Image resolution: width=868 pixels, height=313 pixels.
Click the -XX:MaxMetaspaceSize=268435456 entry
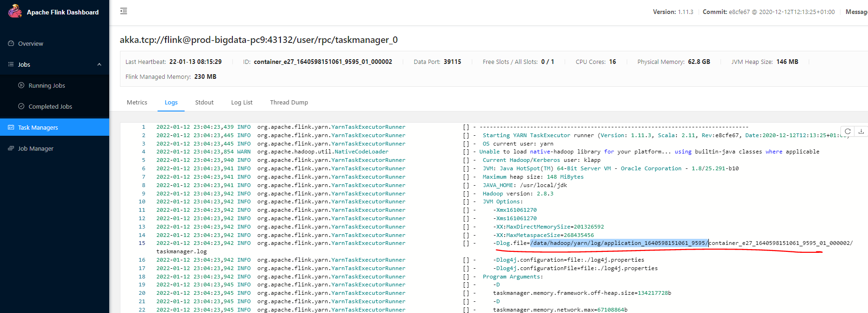click(544, 235)
